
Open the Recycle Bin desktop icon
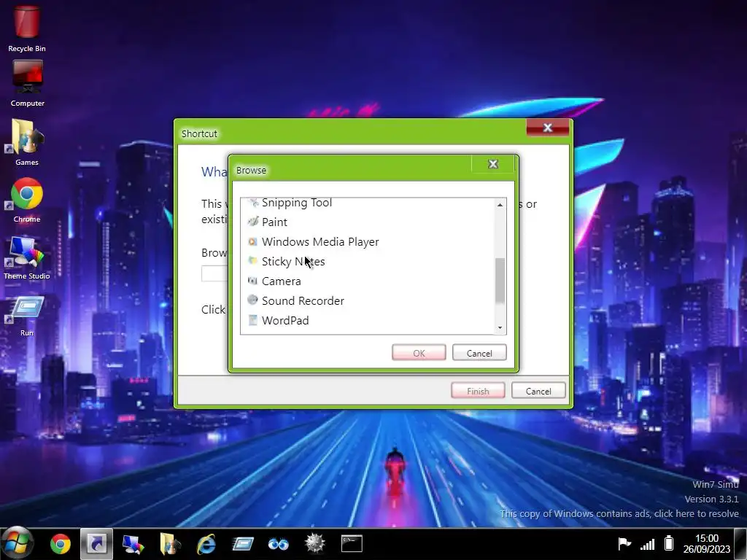(27, 28)
